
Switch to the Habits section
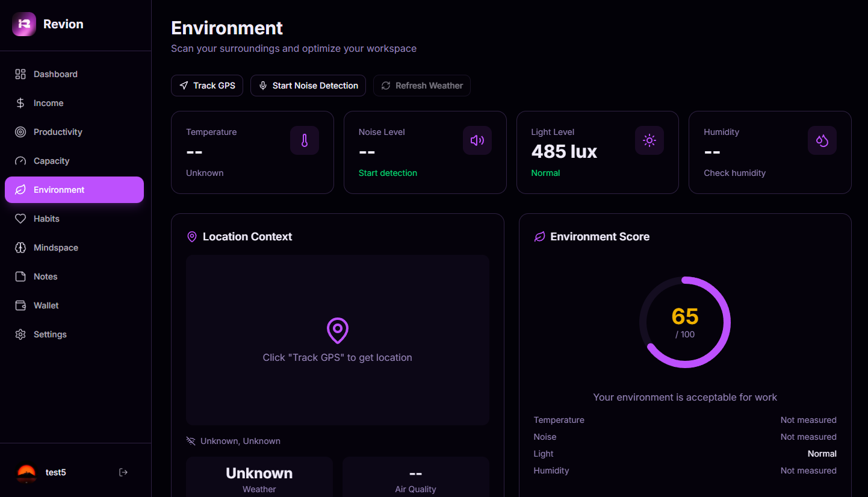45,219
